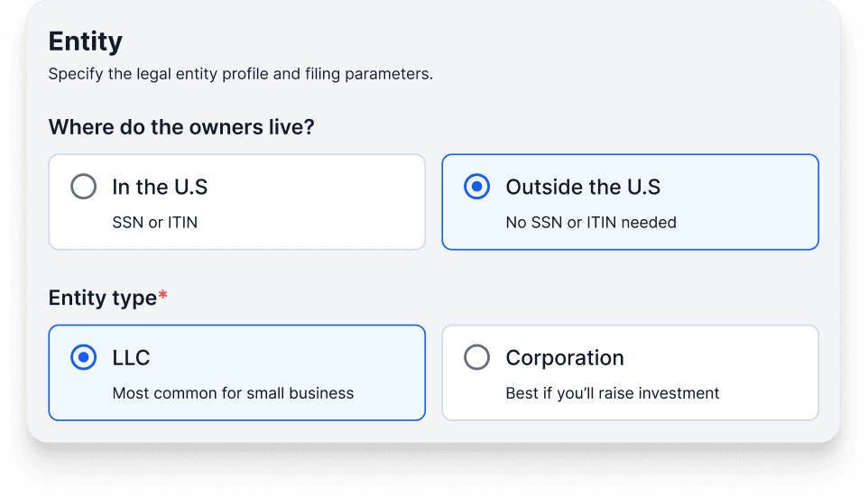Click "Best if you'll raise investment" text
Screen dimensions: 868x496
(613, 393)
